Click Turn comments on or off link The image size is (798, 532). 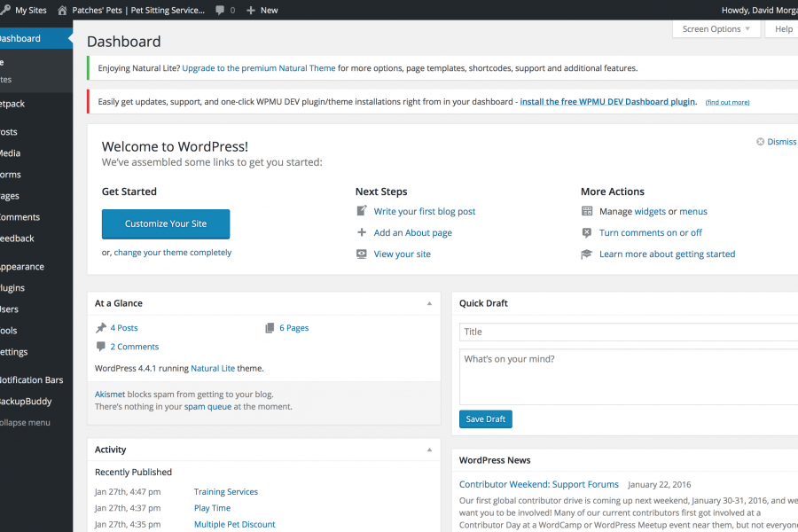coord(651,232)
